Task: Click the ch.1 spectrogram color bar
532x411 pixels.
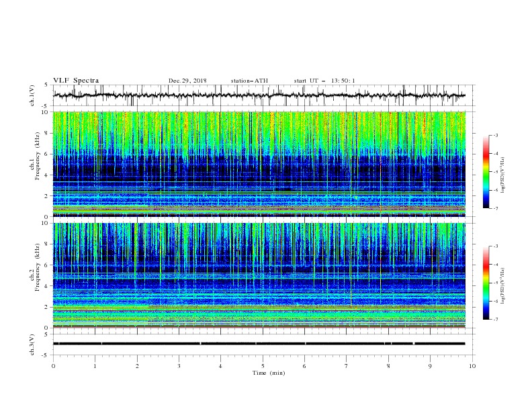Action: [x=486, y=172]
